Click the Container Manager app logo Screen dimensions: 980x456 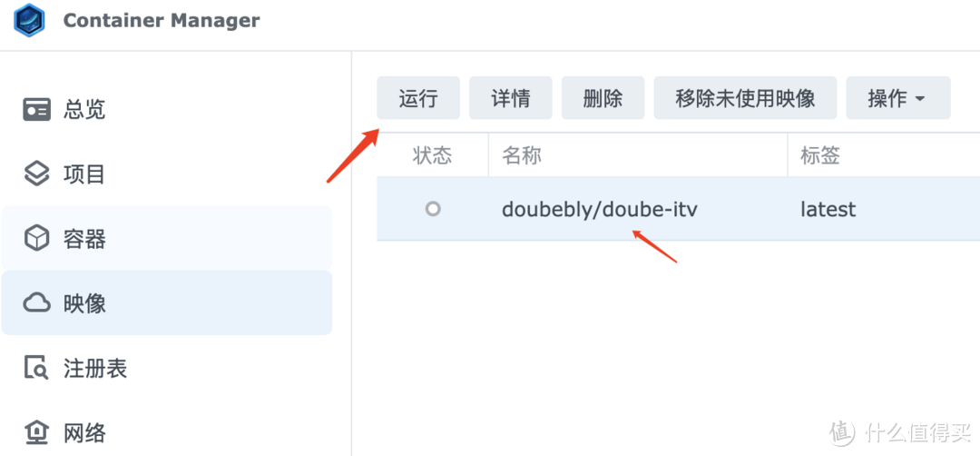tap(29, 20)
